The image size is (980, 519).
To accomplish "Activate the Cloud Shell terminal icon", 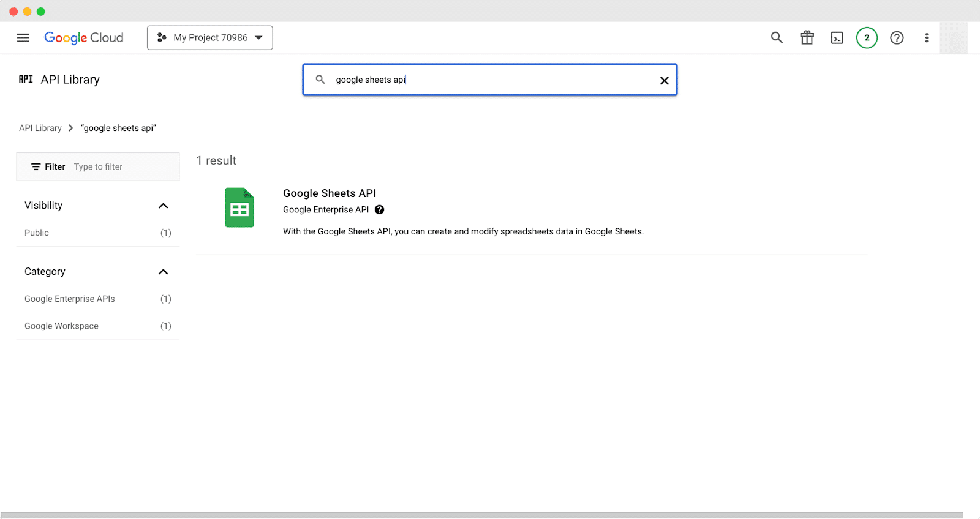I will coord(837,38).
